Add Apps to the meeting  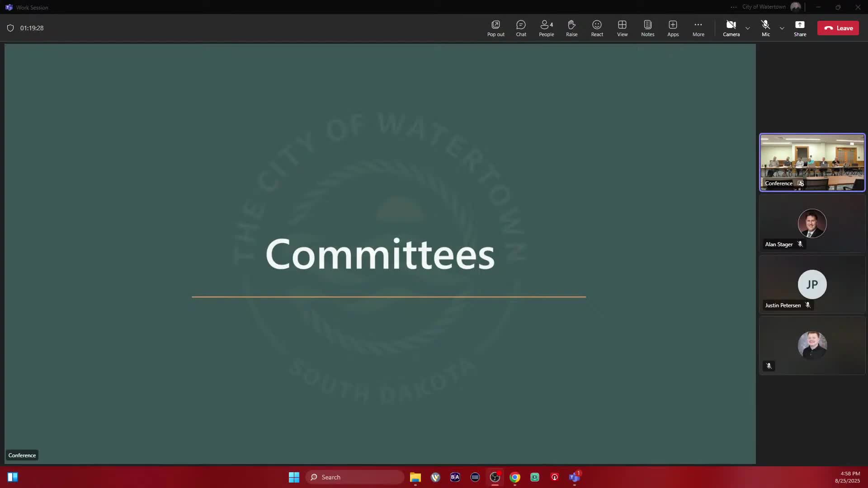tap(673, 28)
